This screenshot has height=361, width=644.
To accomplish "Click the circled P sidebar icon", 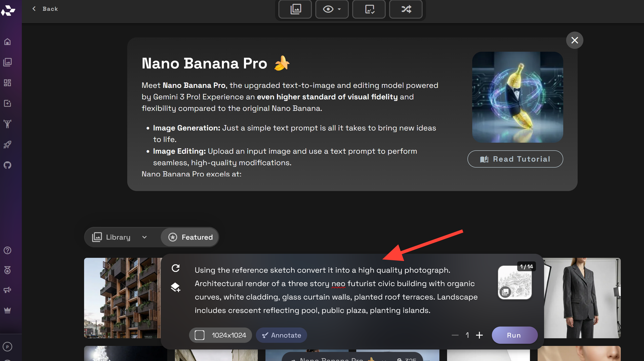I will click(7, 347).
